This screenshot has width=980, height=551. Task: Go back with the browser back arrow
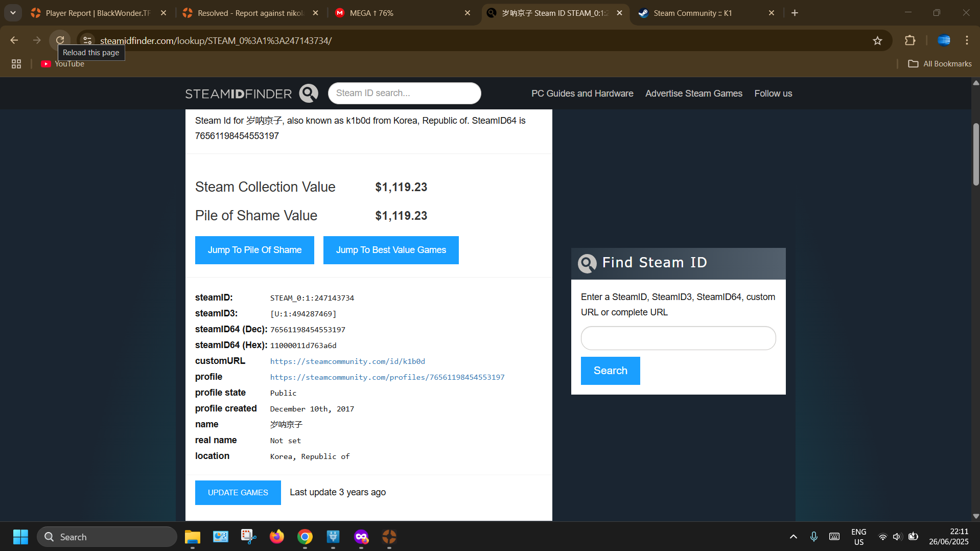point(14,40)
